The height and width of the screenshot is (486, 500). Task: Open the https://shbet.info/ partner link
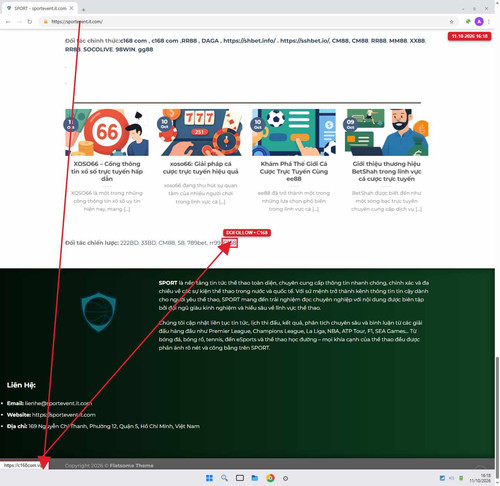(x=250, y=41)
